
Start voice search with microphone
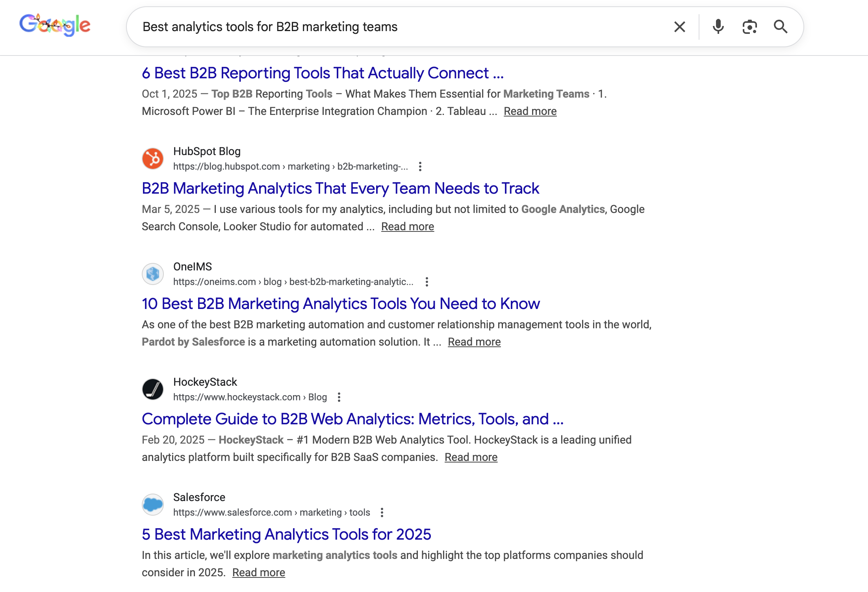coord(718,27)
